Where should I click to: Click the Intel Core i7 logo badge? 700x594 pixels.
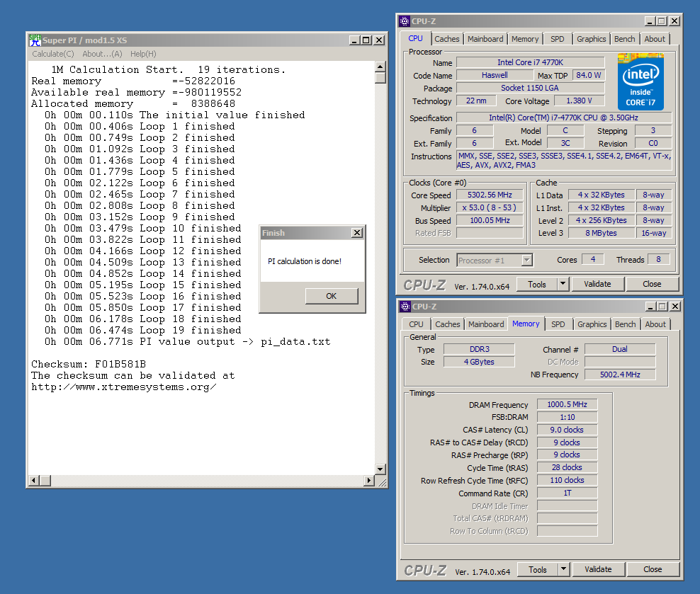pyautogui.click(x=640, y=81)
